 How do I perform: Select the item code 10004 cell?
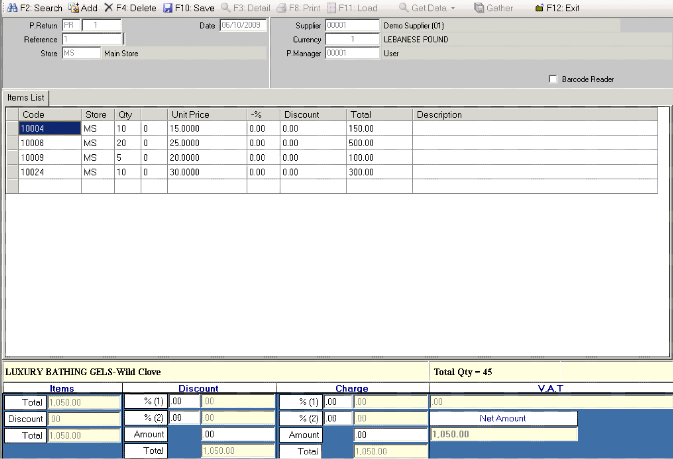[x=50, y=128]
